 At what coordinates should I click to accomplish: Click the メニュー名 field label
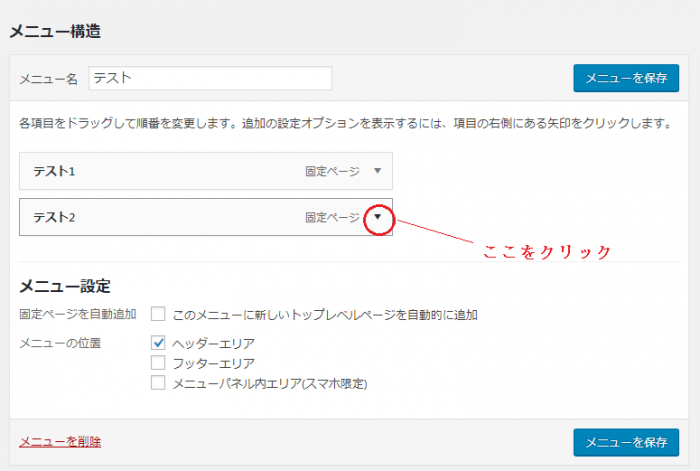[49, 79]
